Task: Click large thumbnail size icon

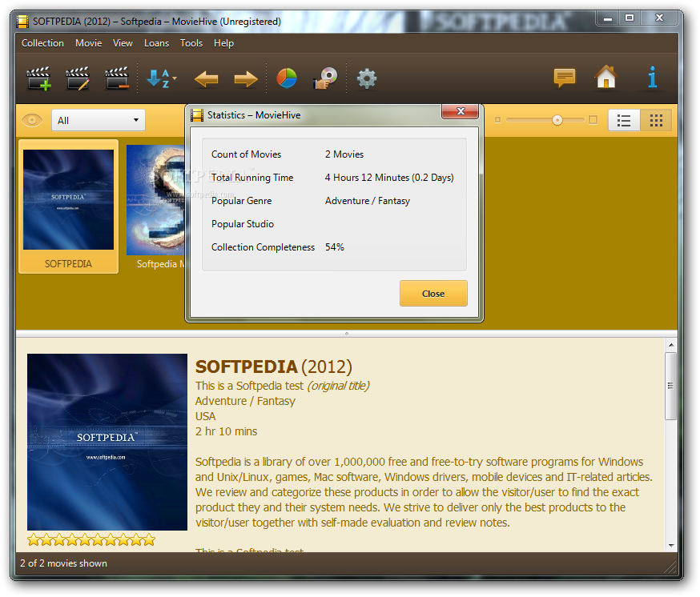Action: point(593,119)
